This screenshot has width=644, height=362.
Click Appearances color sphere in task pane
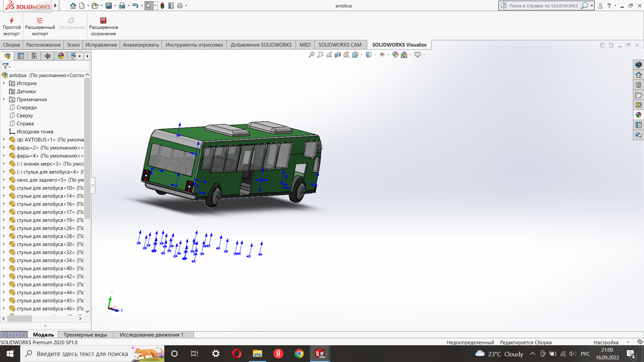[639, 115]
